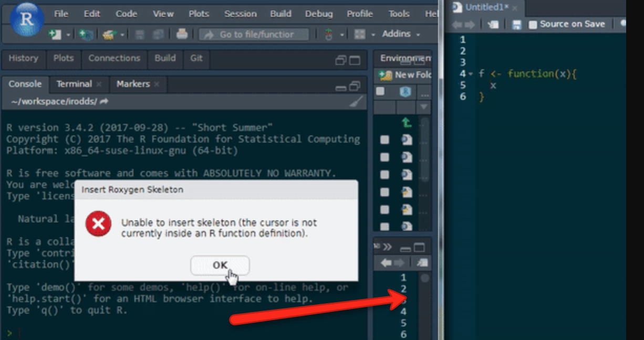
Task: Check the first item checkbox in Files pane
Action: [384, 139]
